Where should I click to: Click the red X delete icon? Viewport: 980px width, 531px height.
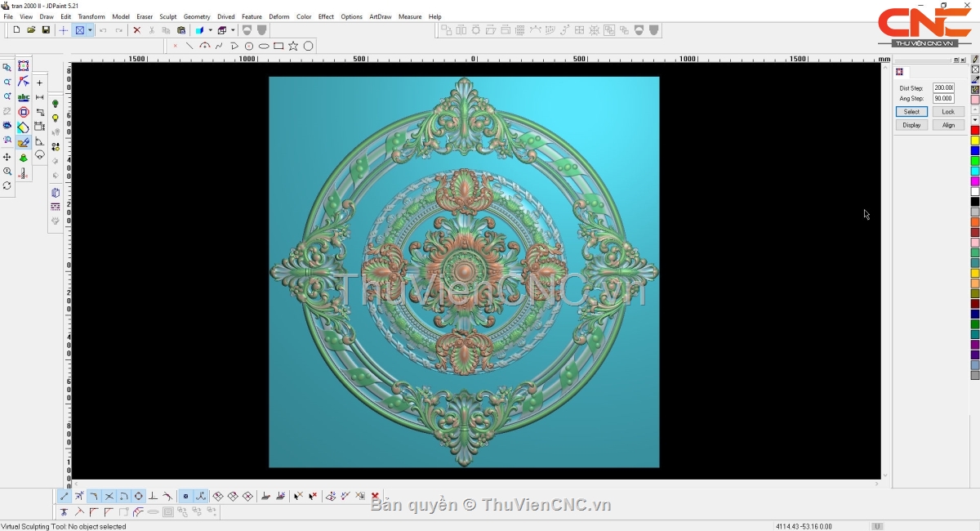click(136, 30)
